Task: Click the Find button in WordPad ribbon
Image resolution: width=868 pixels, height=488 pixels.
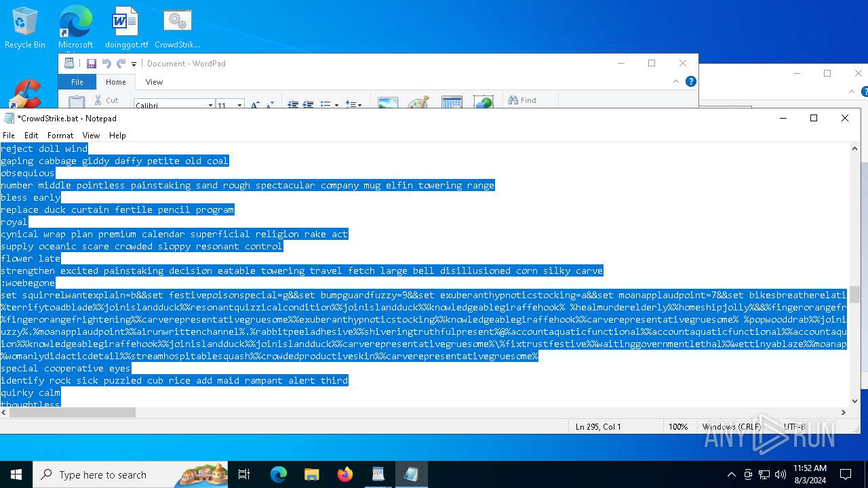Action: click(x=522, y=100)
